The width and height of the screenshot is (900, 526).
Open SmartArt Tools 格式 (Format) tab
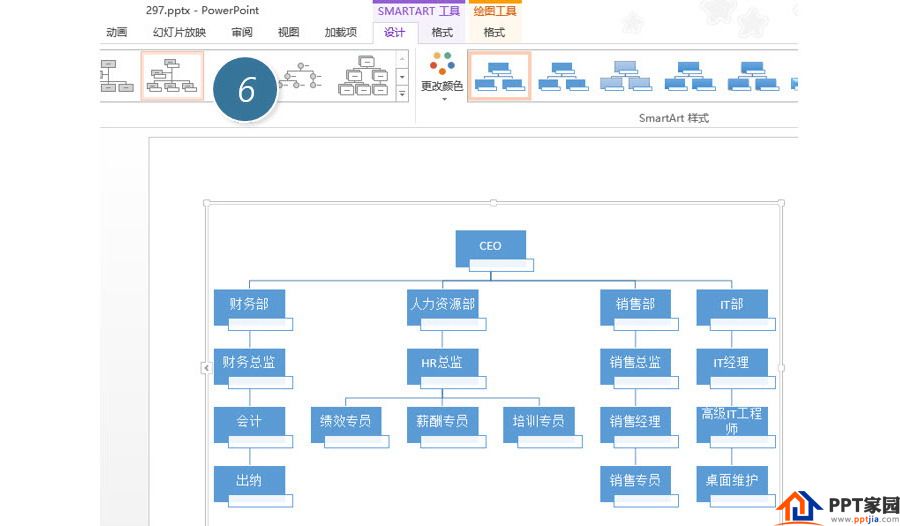pyautogui.click(x=442, y=32)
